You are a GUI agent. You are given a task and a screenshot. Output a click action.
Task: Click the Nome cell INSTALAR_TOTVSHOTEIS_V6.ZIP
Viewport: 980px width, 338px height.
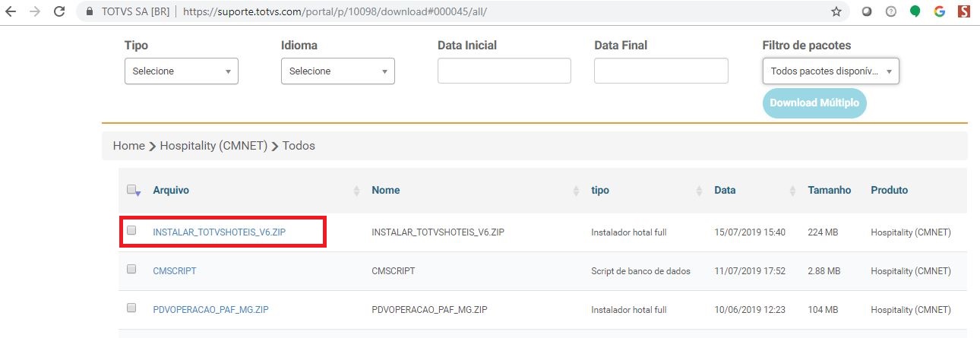[x=438, y=232]
